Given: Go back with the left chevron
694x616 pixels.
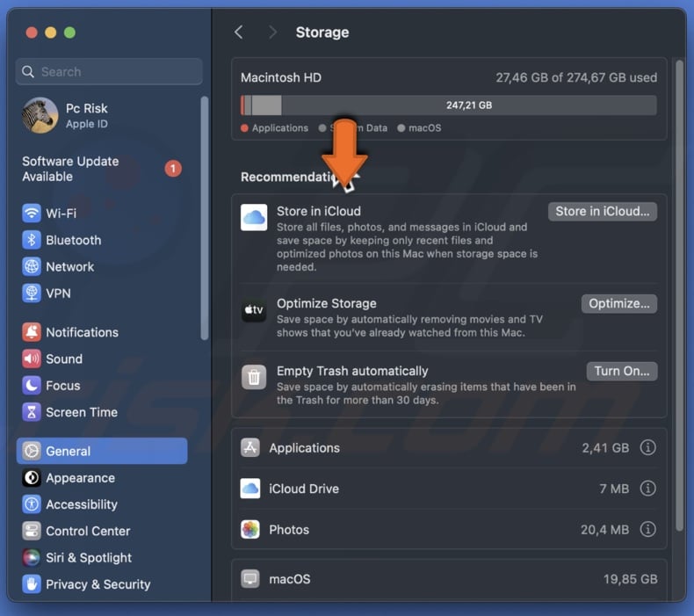Looking at the screenshot, I should tap(239, 32).
